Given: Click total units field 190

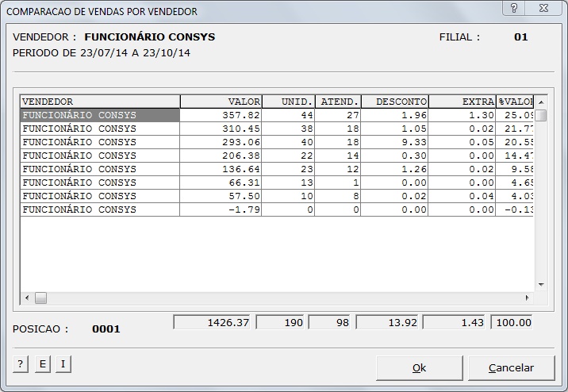Looking at the screenshot, I should tap(280, 322).
